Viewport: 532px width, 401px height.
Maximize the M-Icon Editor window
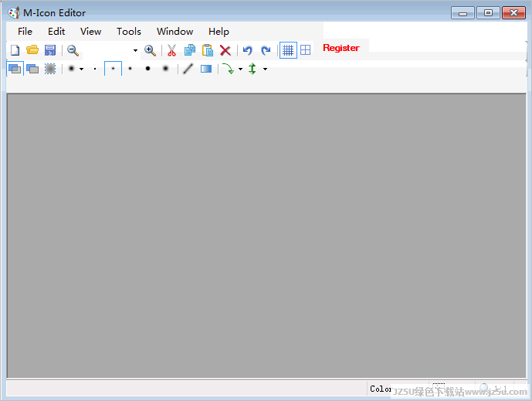coord(488,13)
